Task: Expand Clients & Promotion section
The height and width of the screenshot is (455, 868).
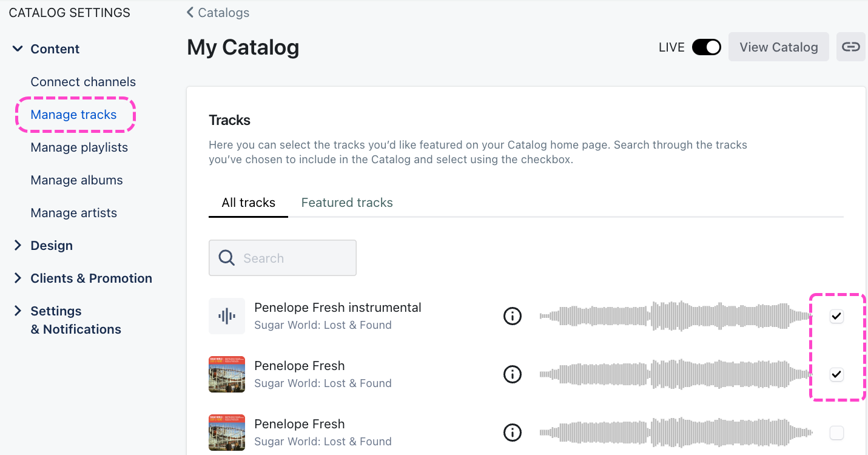Action: point(18,278)
